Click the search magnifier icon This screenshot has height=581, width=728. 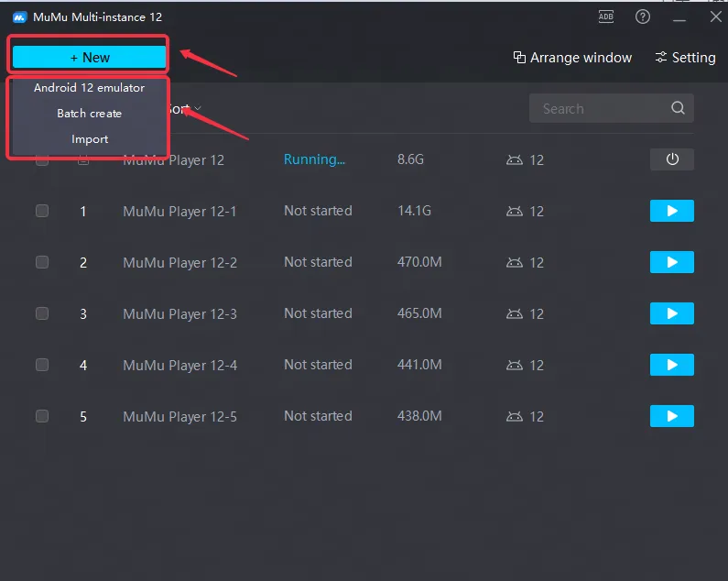click(x=678, y=108)
